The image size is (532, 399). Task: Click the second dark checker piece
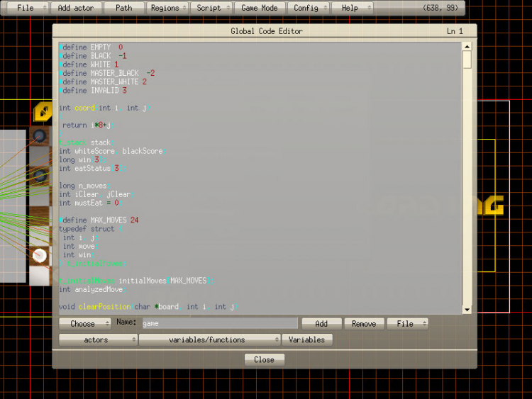pyautogui.click(x=40, y=176)
